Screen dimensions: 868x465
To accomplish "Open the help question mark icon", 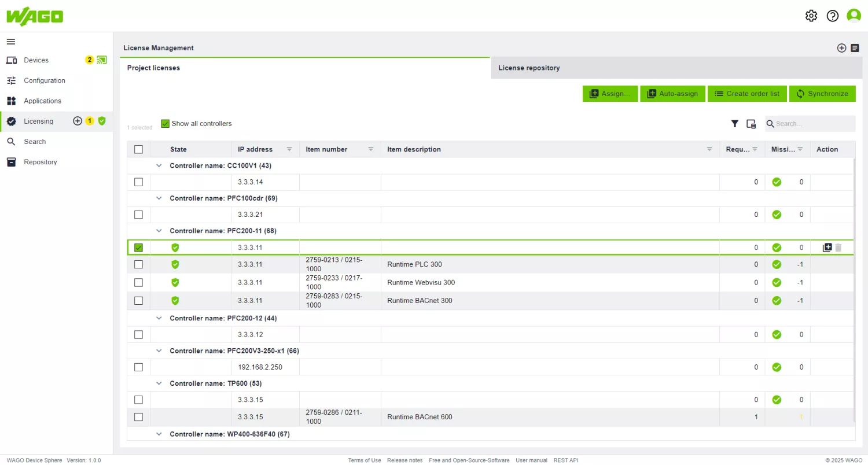I will pos(833,16).
